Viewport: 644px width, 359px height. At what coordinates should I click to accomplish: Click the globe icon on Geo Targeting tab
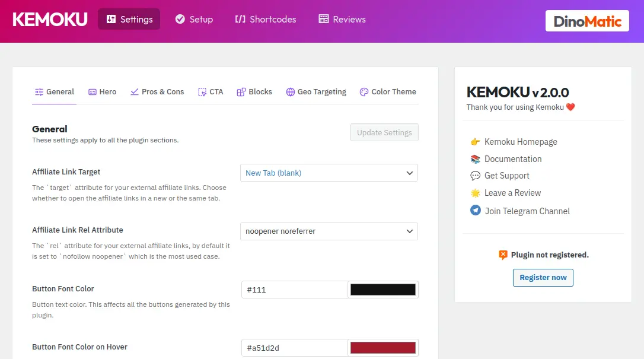click(x=291, y=92)
